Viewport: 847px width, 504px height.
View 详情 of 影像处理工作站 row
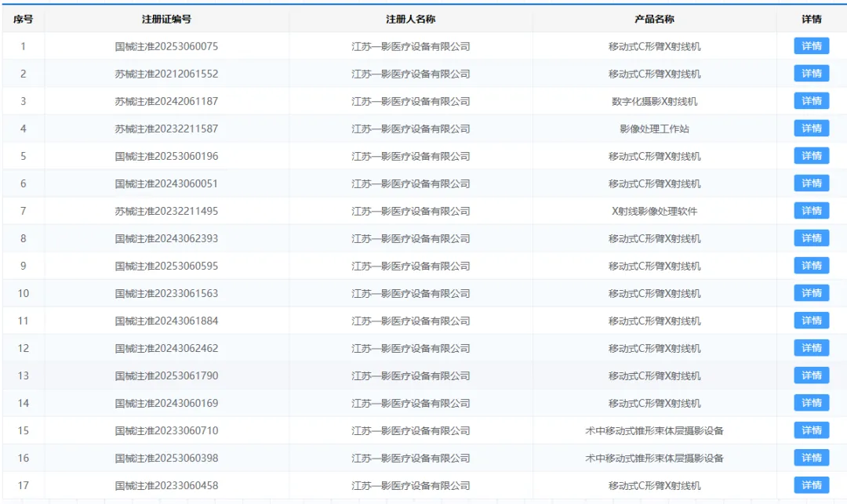[812, 129]
